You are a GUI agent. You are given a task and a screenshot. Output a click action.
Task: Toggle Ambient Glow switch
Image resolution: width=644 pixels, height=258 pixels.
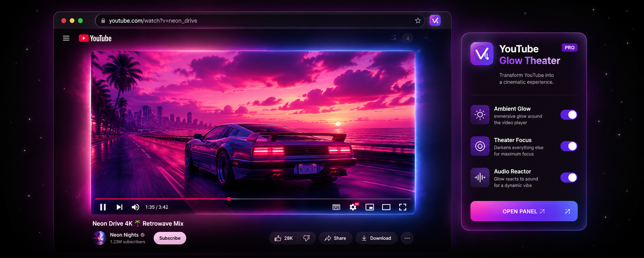point(569,115)
